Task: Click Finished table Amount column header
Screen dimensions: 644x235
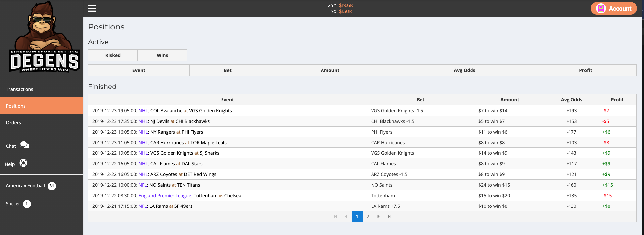Action: click(x=510, y=100)
